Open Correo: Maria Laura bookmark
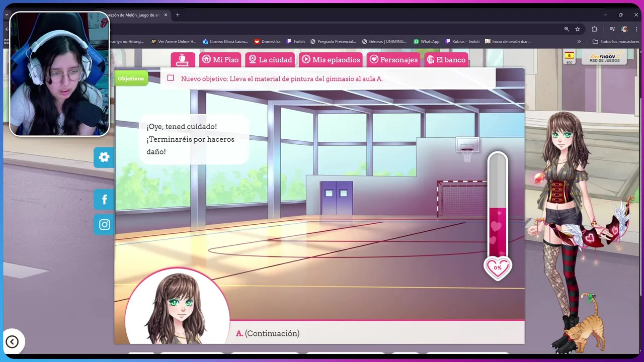This screenshot has width=644, height=362. (225, 42)
